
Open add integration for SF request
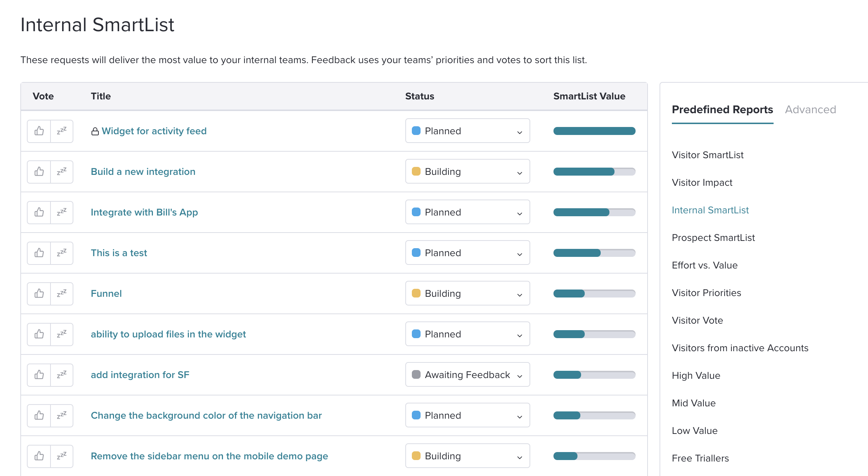click(140, 375)
